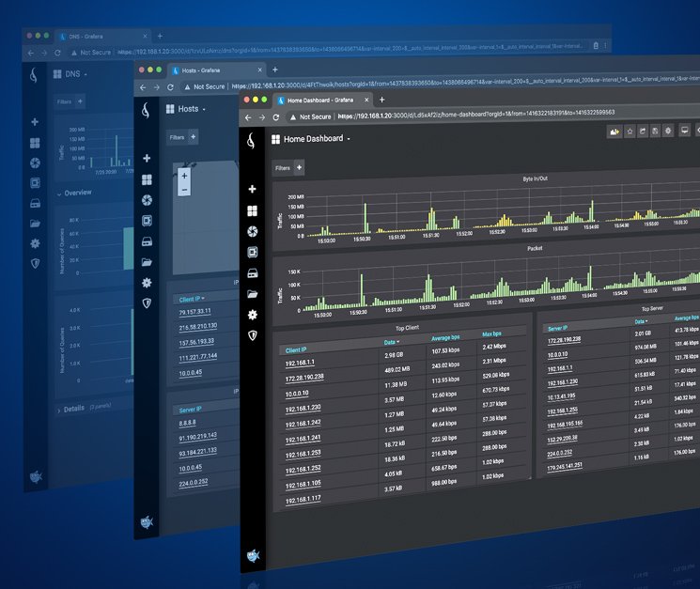Image resolution: width=700 pixels, height=589 pixels.
Task: Sort Top Client table by Data column
Action: click(x=392, y=342)
